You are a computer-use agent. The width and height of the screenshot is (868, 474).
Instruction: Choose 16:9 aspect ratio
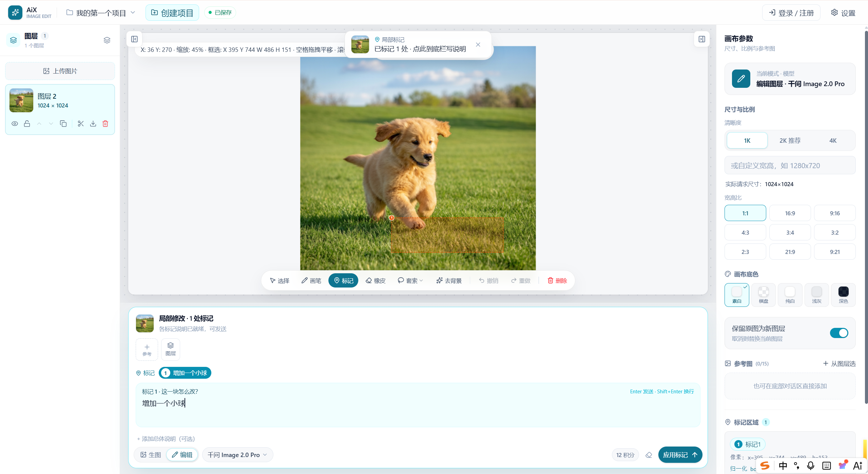pyautogui.click(x=790, y=213)
